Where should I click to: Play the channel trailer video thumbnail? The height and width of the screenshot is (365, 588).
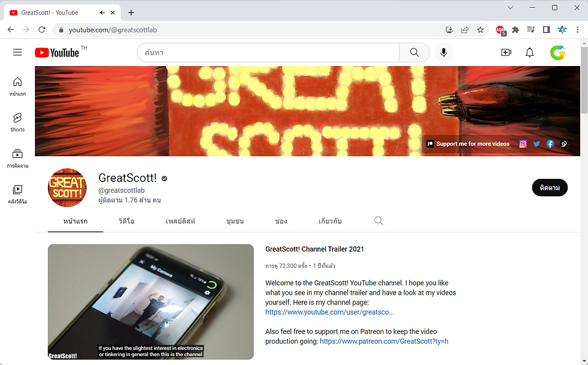[x=151, y=301]
